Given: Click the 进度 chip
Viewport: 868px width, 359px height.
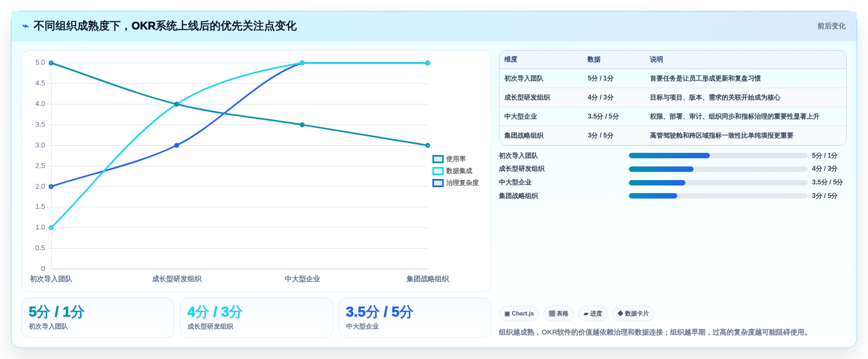Looking at the screenshot, I should click(593, 314).
